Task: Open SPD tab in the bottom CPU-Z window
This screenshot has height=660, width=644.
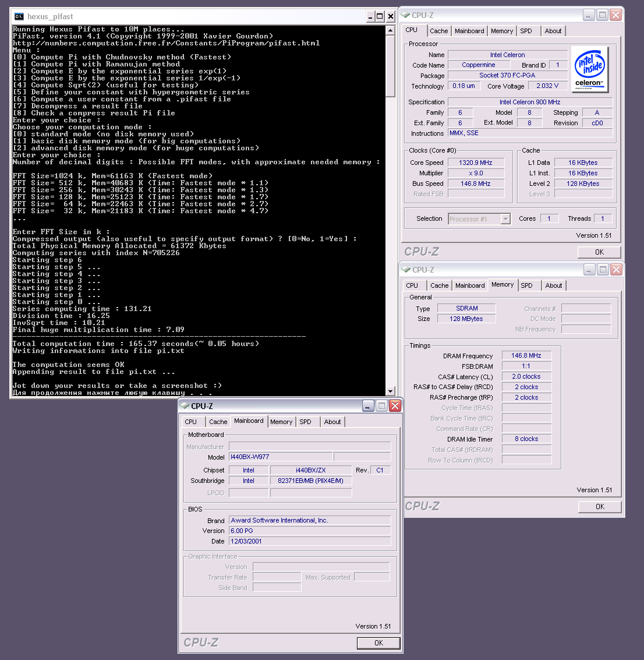Action: click(305, 422)
